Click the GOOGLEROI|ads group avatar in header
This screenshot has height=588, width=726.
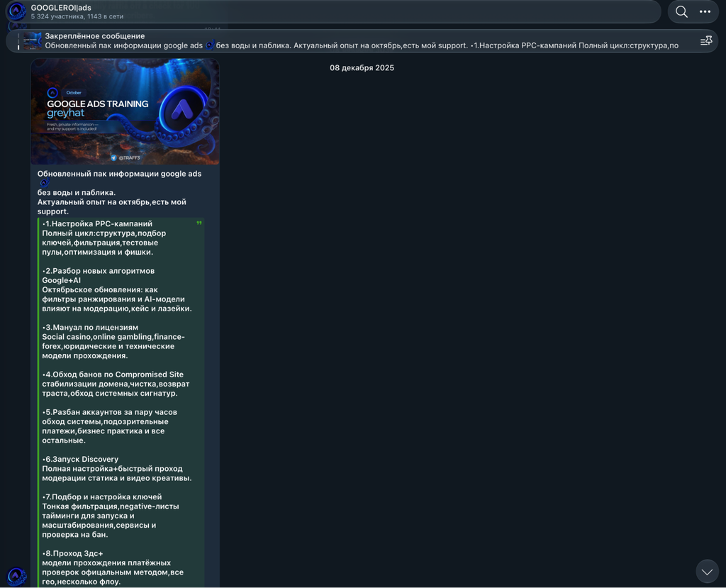pos(17,11)
